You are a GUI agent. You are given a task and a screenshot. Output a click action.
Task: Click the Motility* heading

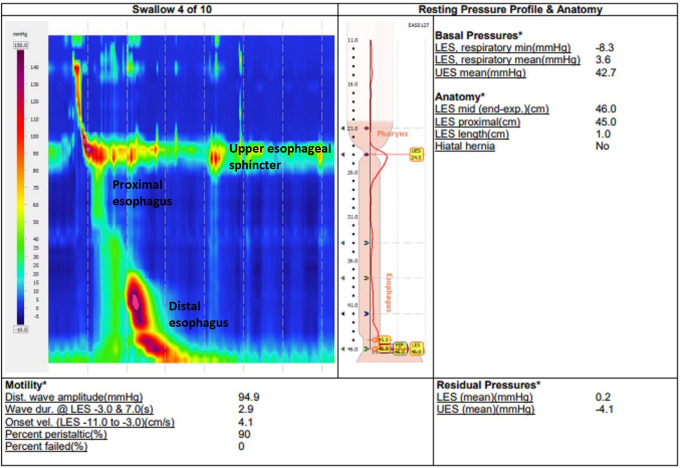26,385
